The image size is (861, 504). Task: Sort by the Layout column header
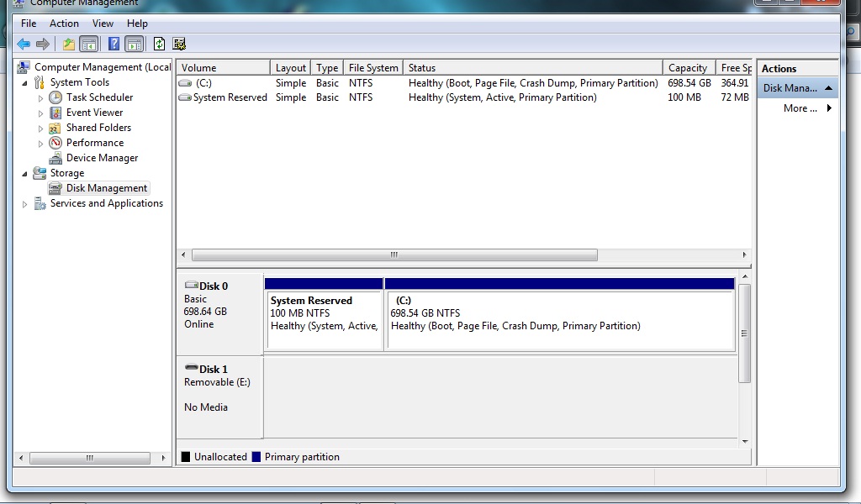point(290,67)
